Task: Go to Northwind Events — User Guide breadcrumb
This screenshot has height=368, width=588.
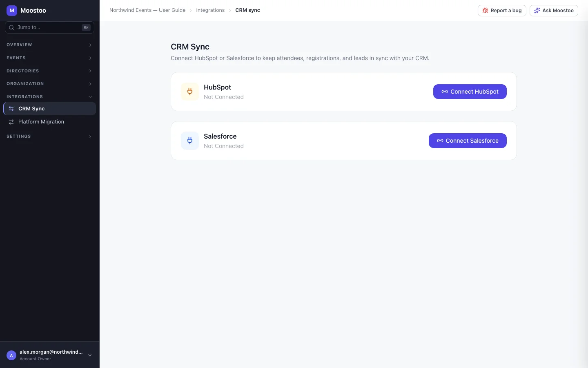Action: (x=147, y=10)
